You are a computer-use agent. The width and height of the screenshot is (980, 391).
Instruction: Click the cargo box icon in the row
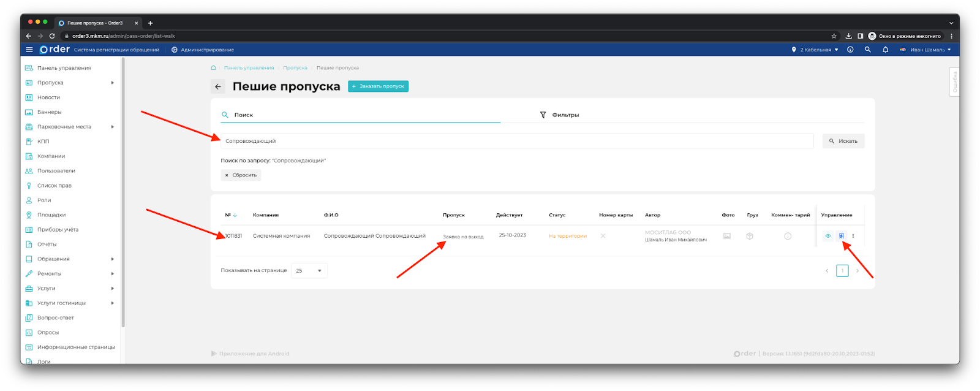(x=750, y=236)
